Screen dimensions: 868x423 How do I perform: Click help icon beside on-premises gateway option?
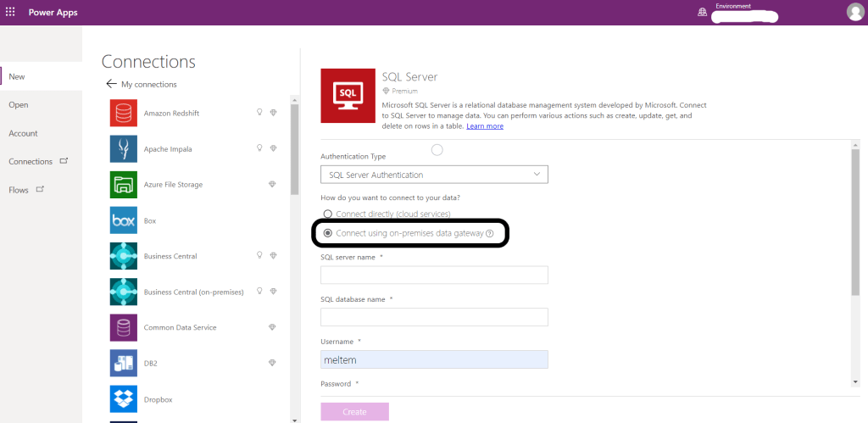(x=490, y=233)
